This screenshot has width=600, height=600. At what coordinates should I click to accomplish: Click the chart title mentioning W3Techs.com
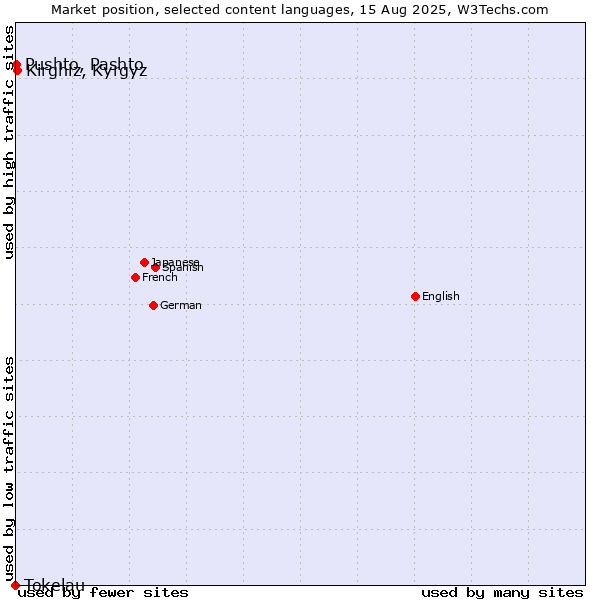300,10
